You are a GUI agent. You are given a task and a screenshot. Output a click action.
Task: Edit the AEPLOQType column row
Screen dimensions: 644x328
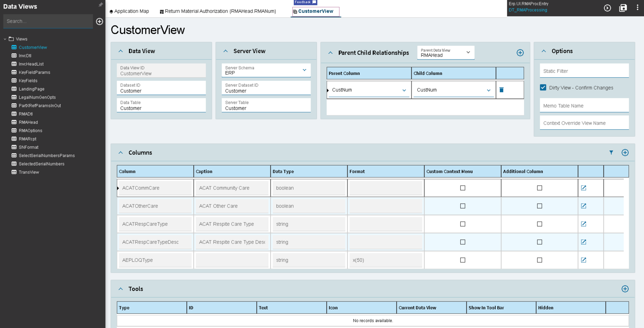coord(583,260)
